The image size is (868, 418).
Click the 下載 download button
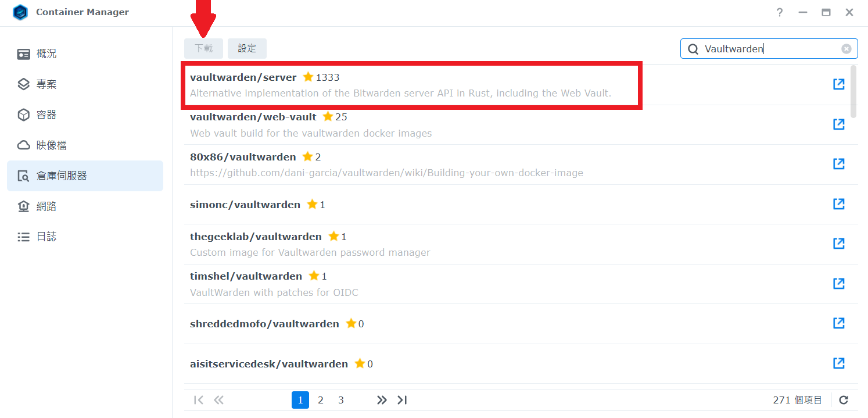203,48
